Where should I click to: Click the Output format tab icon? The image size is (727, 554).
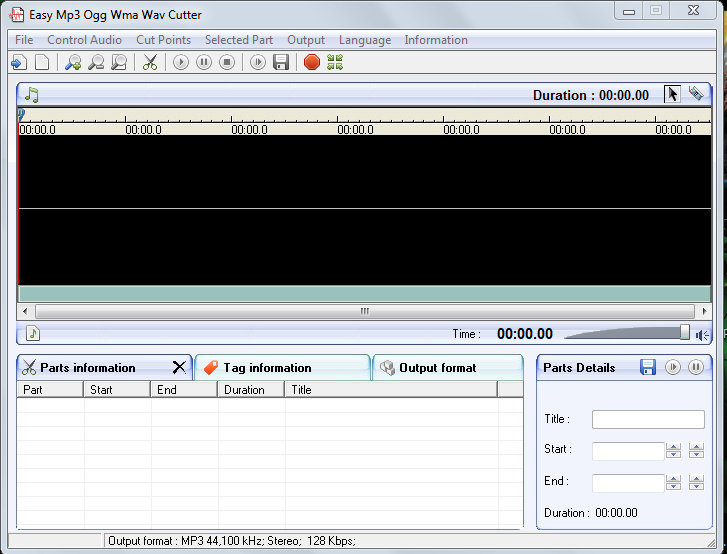pos(387,368)
